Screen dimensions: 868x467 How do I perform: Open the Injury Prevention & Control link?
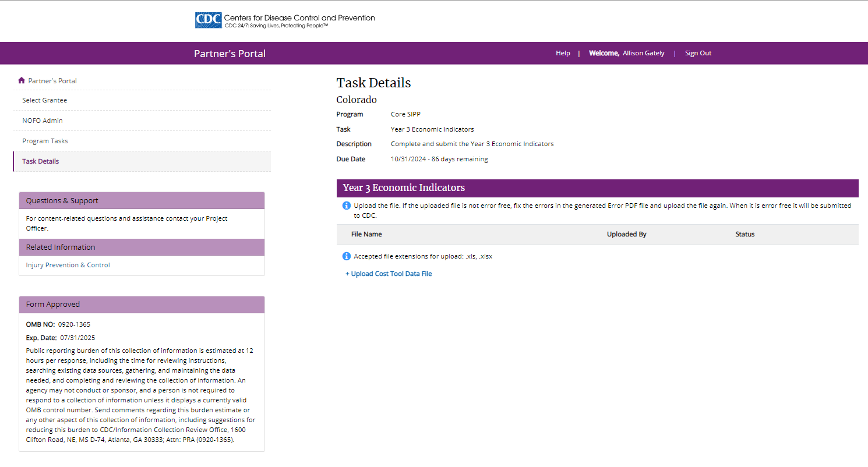coord(68,265)
